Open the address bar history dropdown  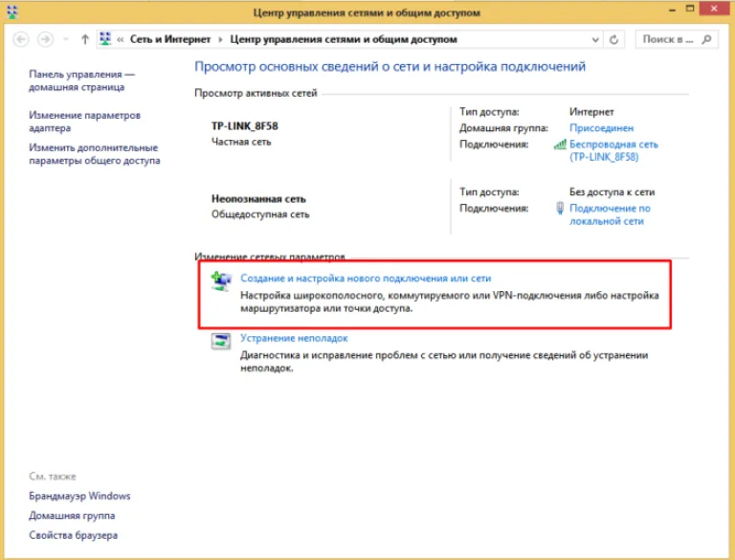click(595, 40)
